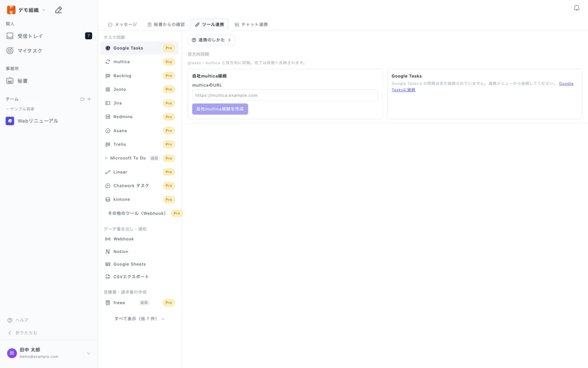Select the ツール連携 tab
The width and height of the screenshot is (588, 368).
[209, 25]
